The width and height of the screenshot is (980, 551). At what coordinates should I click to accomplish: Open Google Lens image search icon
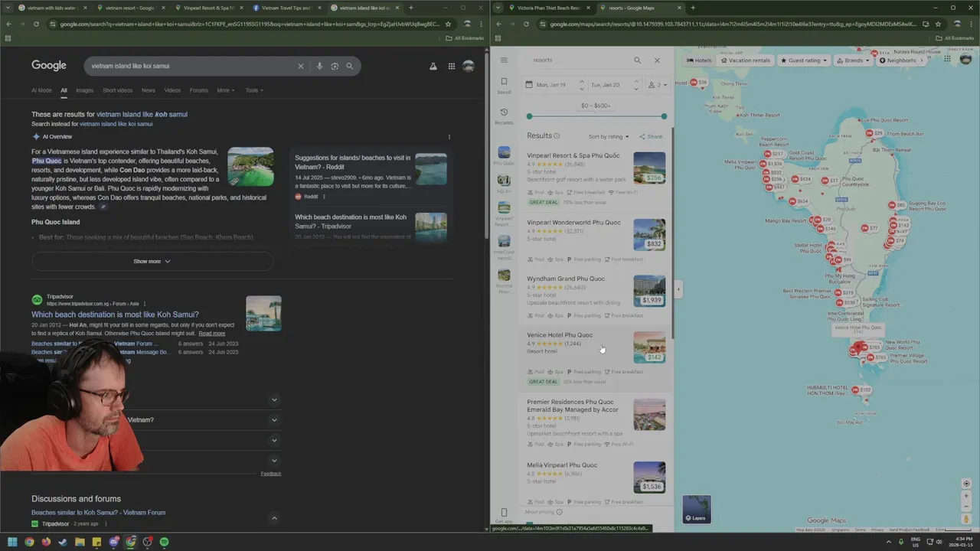tap(335, 67)
